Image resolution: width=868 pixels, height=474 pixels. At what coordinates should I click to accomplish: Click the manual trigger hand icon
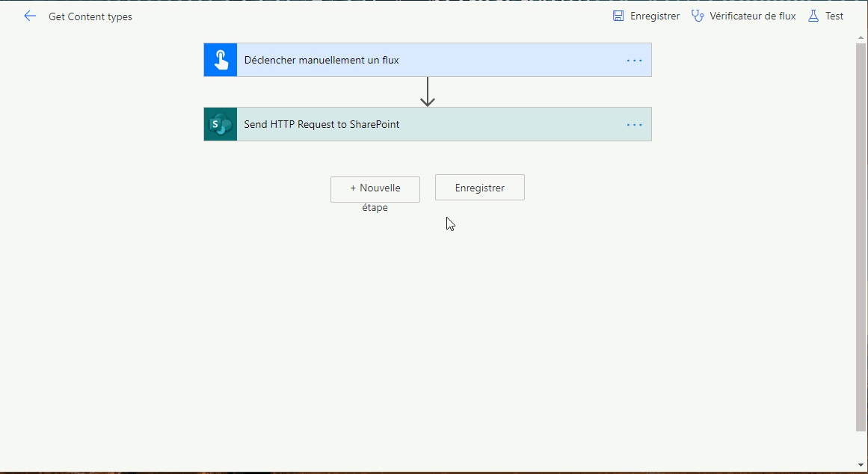tap(221, 60)
